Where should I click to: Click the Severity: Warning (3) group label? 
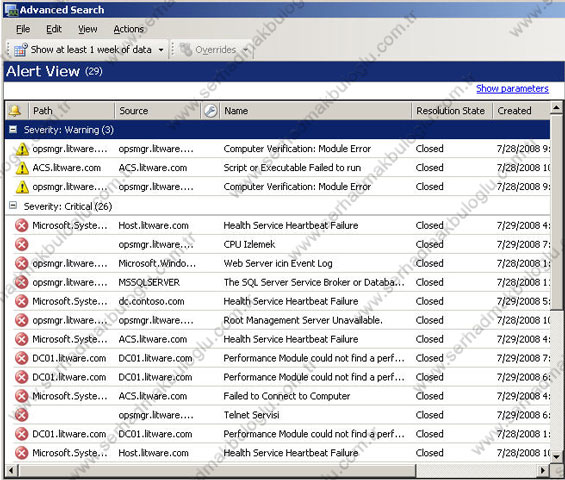tap(68, 130)
